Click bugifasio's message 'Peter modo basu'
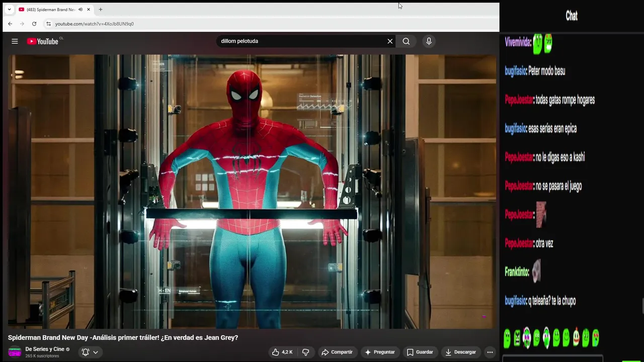 [547, 71]
